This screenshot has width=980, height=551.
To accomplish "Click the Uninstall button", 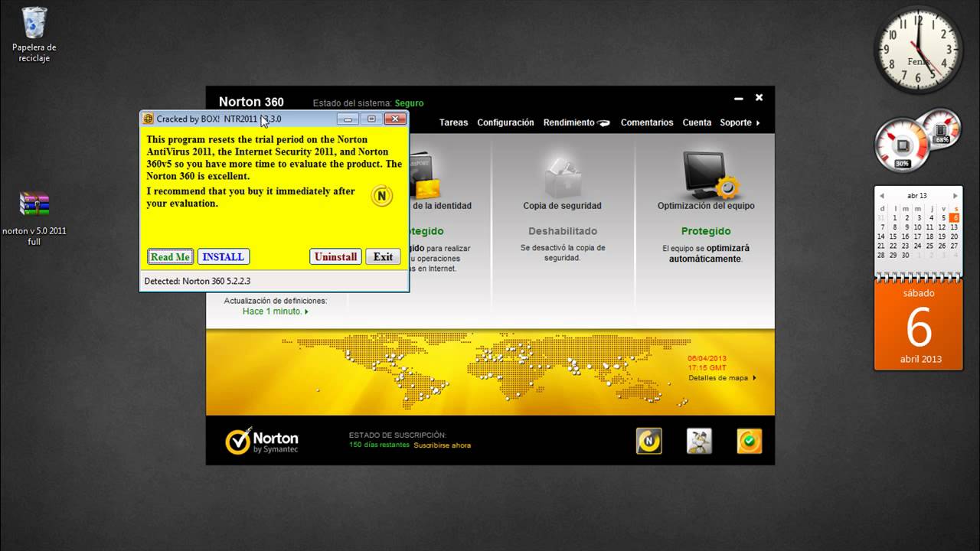I will point(335,257).
